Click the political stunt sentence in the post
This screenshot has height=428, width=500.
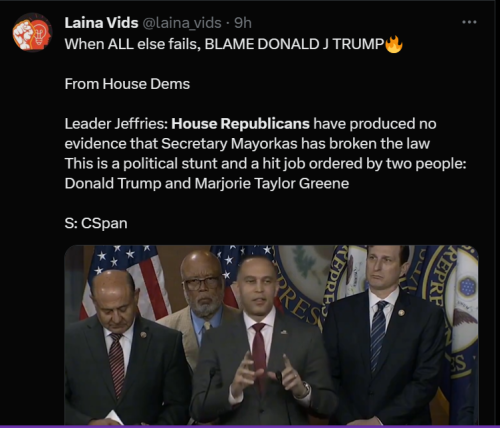[x=265, y=164]
